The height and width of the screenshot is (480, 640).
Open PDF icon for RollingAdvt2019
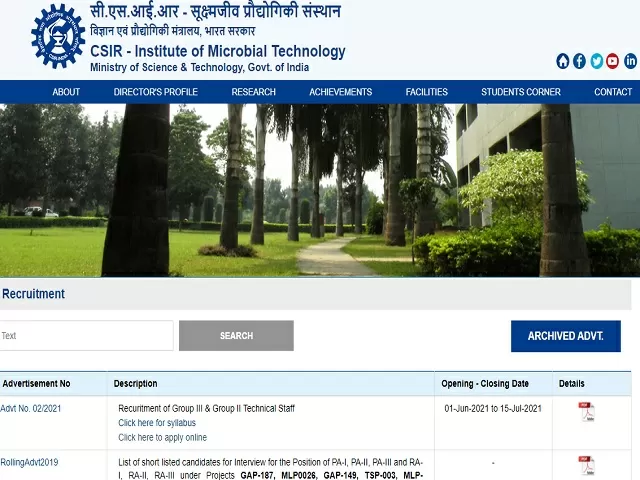point(587,465)
